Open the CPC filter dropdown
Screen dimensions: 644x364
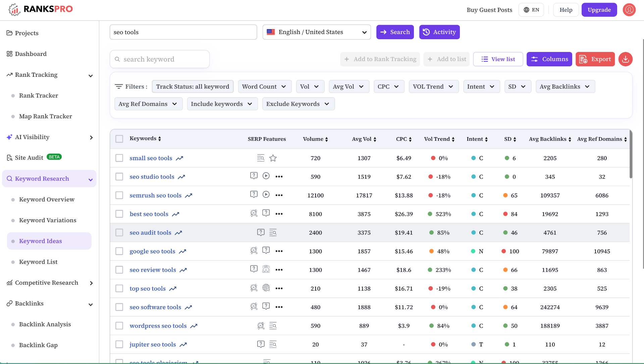point(389,86)
